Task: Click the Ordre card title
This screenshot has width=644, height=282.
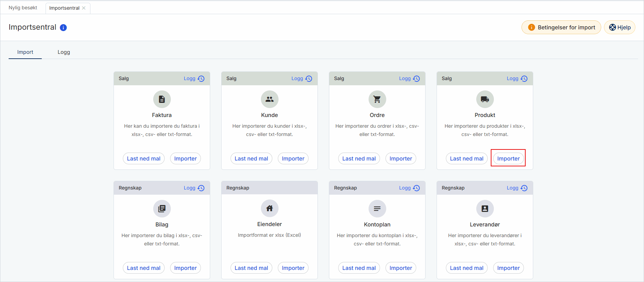Action: click(377, 115)
